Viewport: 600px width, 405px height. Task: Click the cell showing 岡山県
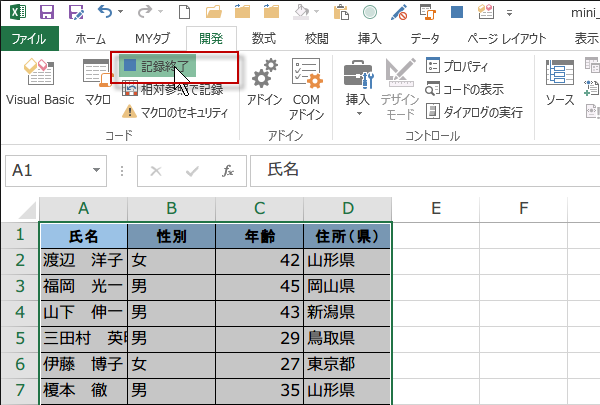coord(347,287)
